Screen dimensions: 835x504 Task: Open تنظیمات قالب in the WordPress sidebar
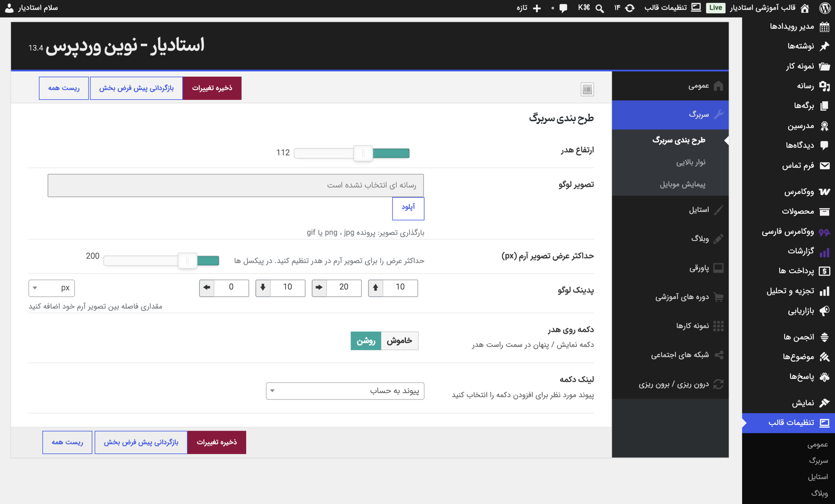(x=788, y=423)
